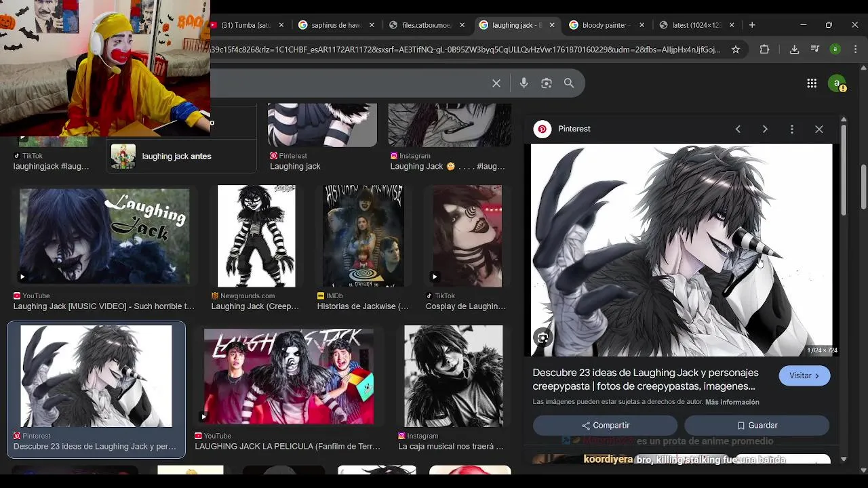Clear the search box with X
Viewport: 868px width, 488px height.
pos(496,83)
